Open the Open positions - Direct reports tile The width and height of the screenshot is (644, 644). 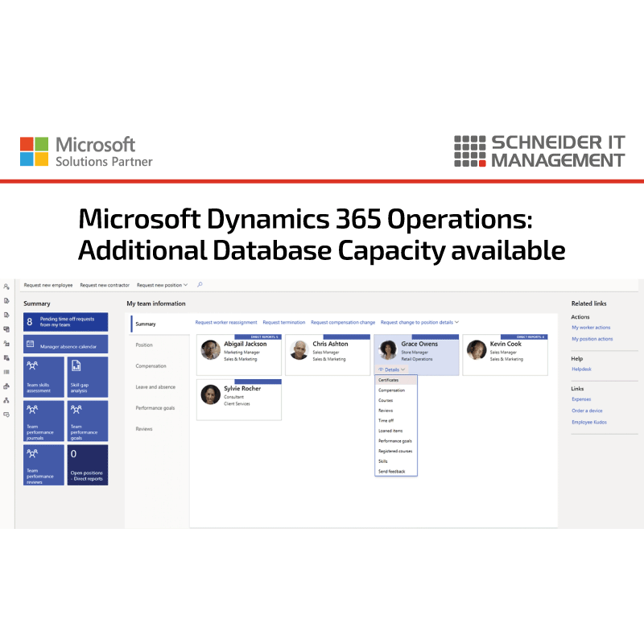[88, 465]
